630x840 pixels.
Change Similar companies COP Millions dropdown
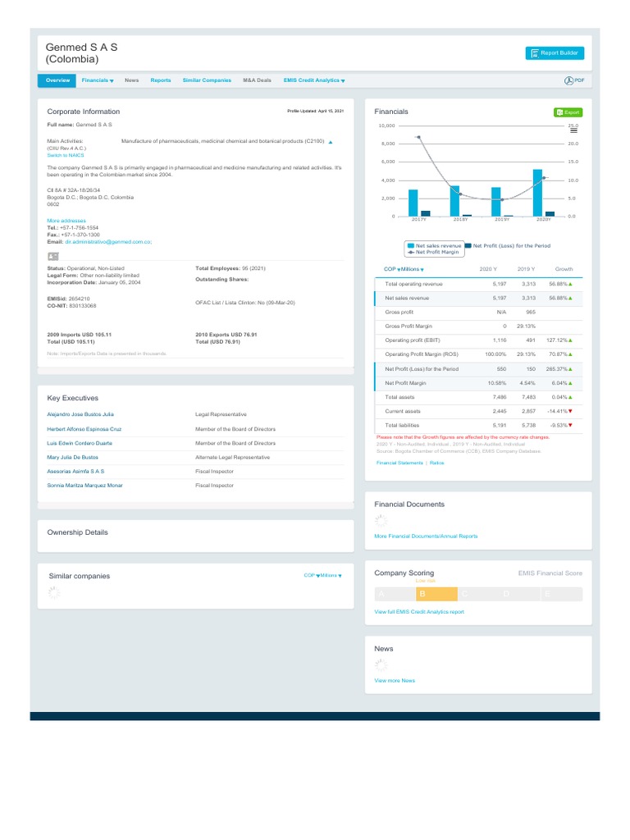point(323,575)
